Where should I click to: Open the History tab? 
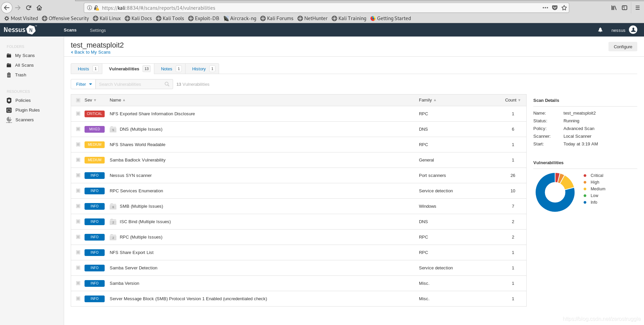[x=203, y=69]
